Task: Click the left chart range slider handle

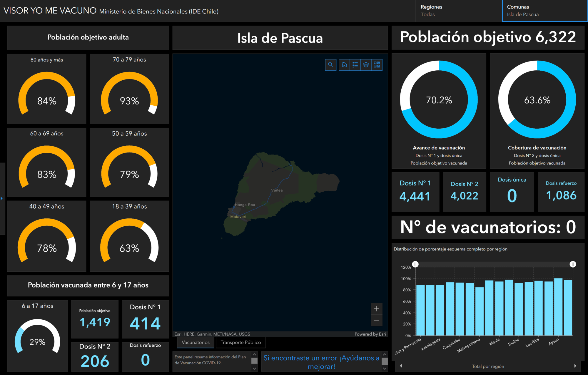Action: click(415, 264)
